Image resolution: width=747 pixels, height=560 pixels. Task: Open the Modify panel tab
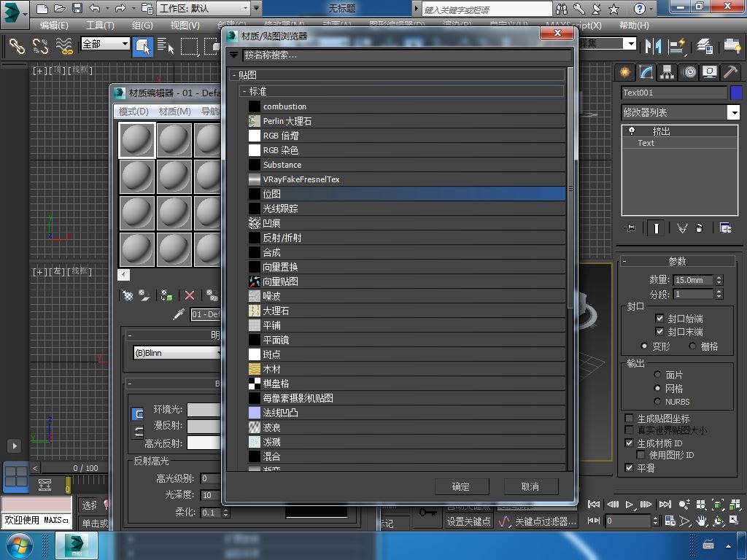646,72
